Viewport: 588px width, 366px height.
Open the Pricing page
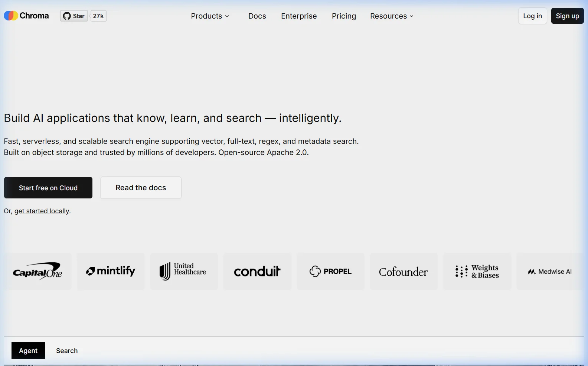344,16
